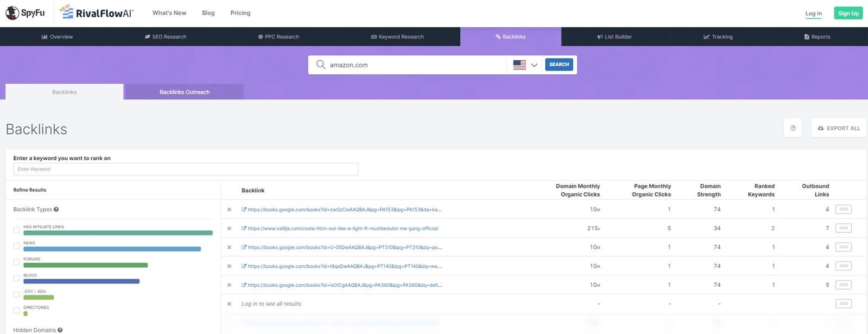This screenshot has height=334, width=868.
Task: Open external link icon for the val9ja.com backlink
Action: [x=244, y=228]
